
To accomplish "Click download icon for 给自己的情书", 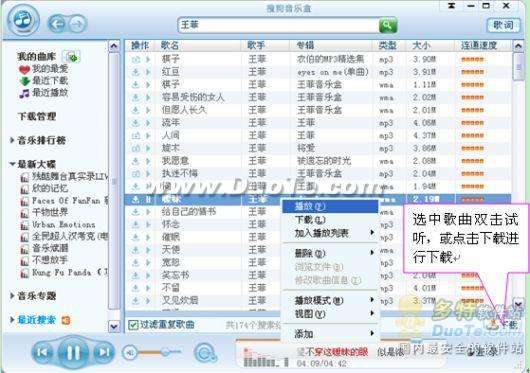I will 136,212.
